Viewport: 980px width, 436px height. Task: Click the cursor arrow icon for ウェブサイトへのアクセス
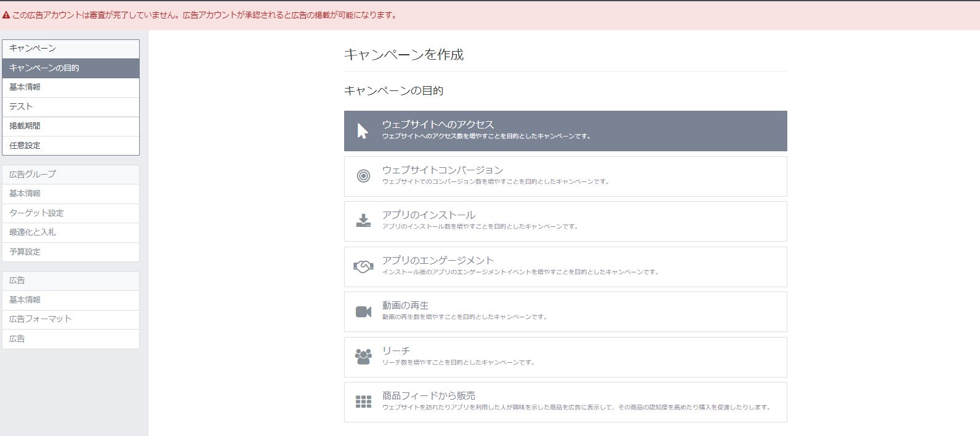[363, 131]
